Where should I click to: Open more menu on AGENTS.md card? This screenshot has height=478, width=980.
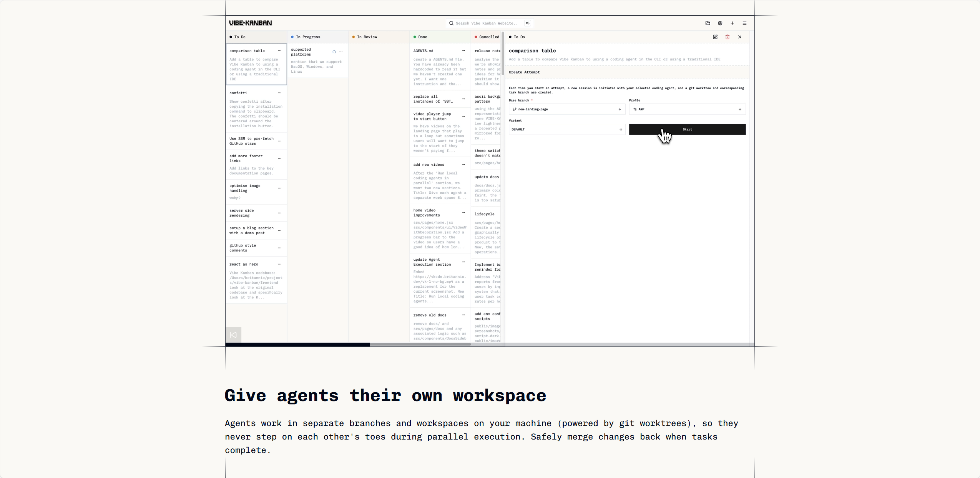point(463,51)
